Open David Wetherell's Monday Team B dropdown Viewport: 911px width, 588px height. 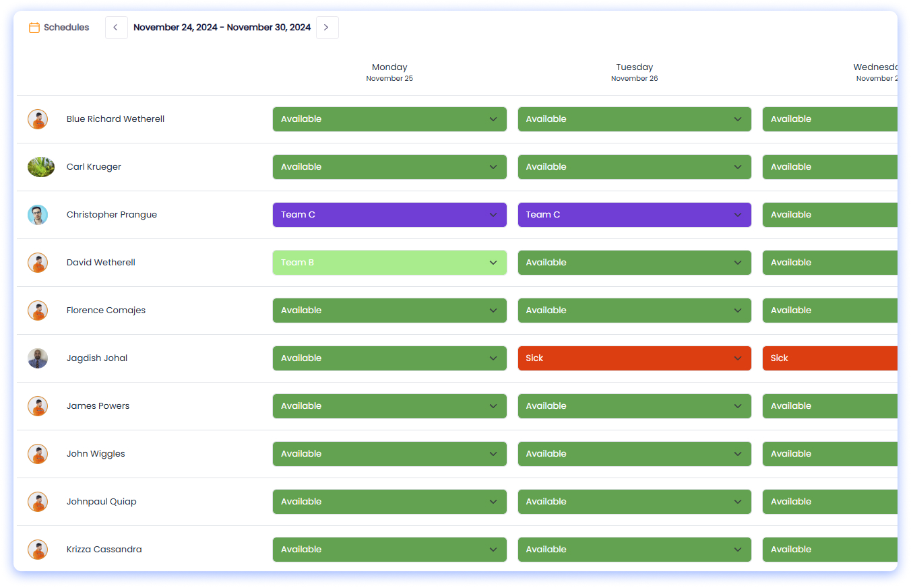(389, 263)
